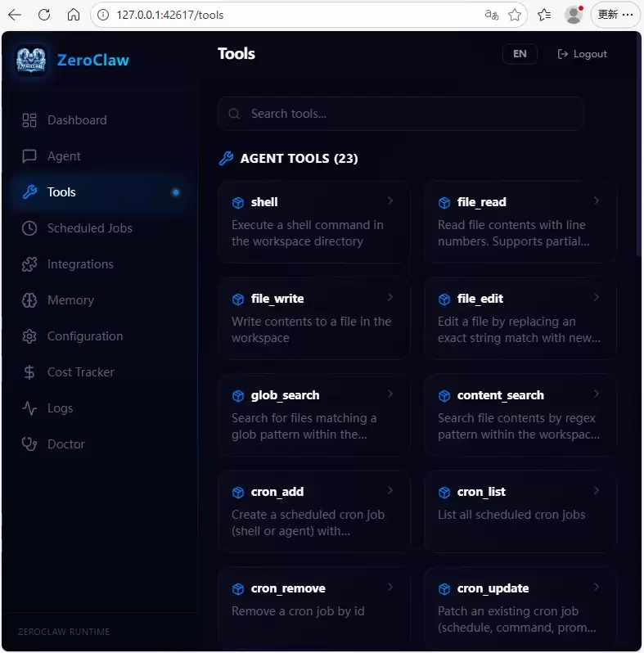Expand the cron_list tool chevron

pos(596,491)
